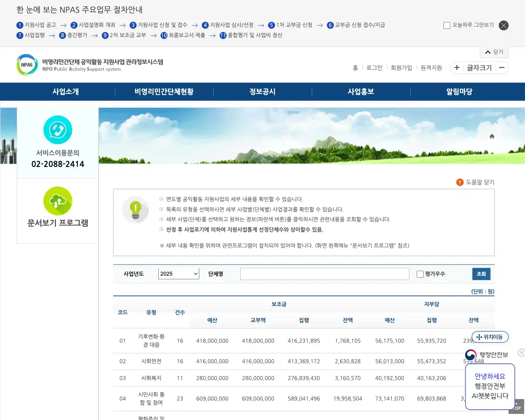525x420 pixels.
Task: Check the 평가우수 checkbox
Action: pos(420,274)
